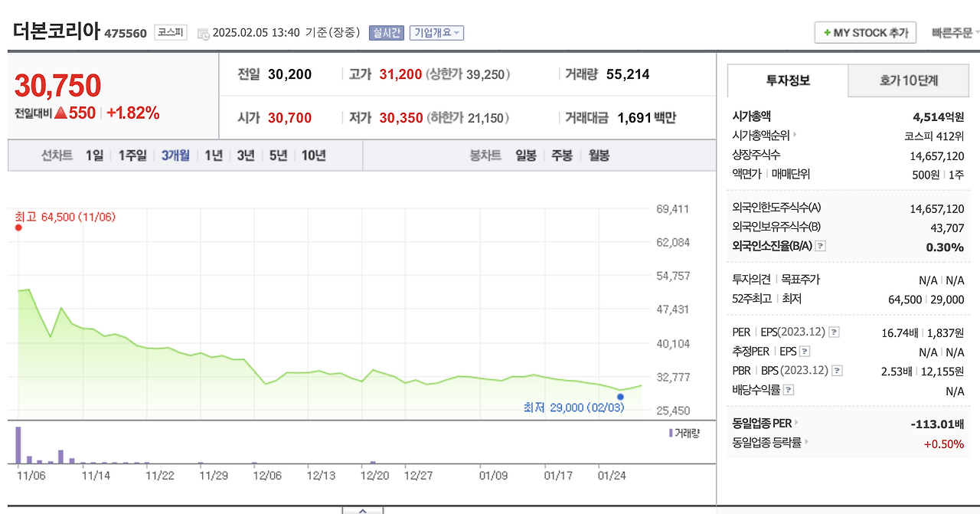Click the calendar icon beside the date 2025.02.05
The width and height of the screenshot is (980, 514).
[202, 33]
